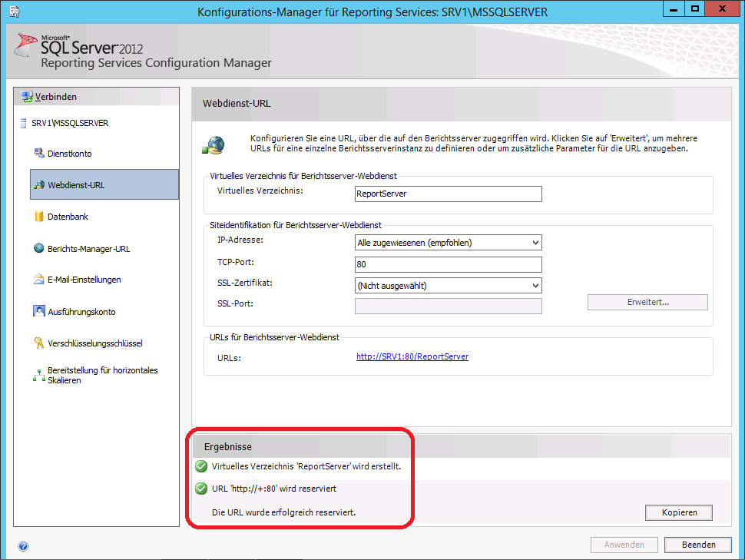Click the horizontal scale-out deployment icon
Screen dimensions: 745x560
(39, 376)
